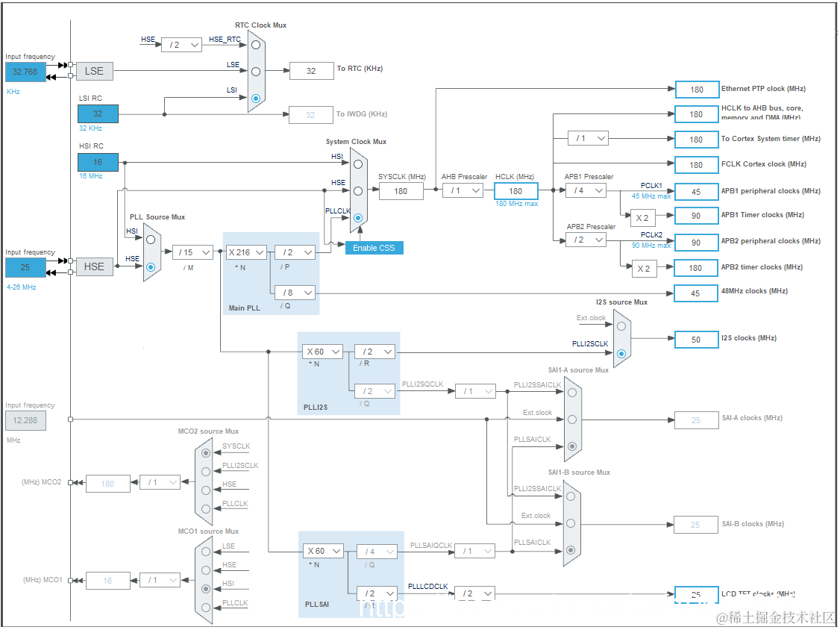This screenshot has width=840, height=630.
Task: Click the LSE oscillator block
Action: (x=94, y=72)
